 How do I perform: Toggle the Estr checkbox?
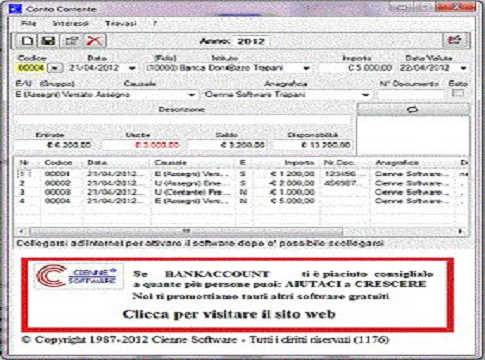click(458, 93)
